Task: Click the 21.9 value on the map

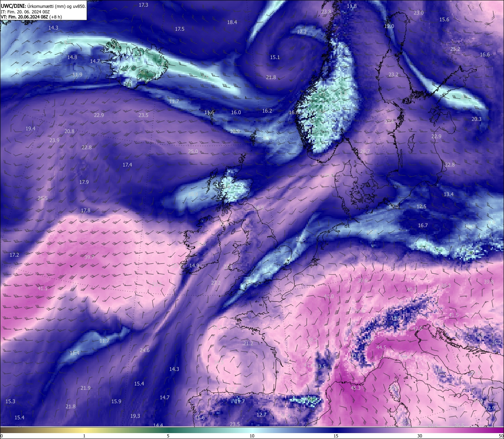Action: (85, 388)
